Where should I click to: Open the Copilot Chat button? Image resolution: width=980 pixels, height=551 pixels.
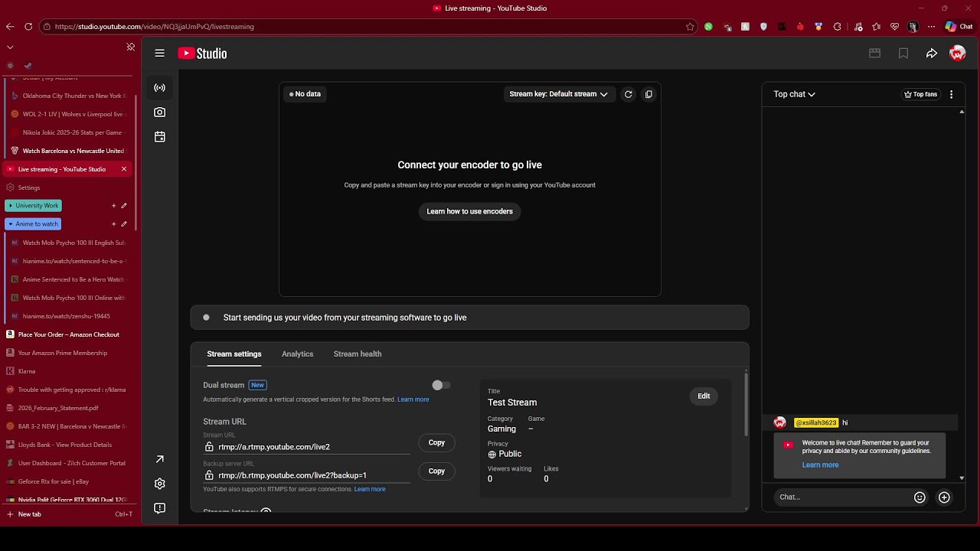(x=959, y=26)
